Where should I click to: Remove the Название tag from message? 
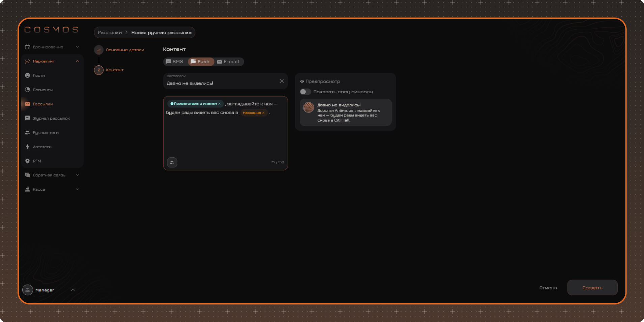263,113
